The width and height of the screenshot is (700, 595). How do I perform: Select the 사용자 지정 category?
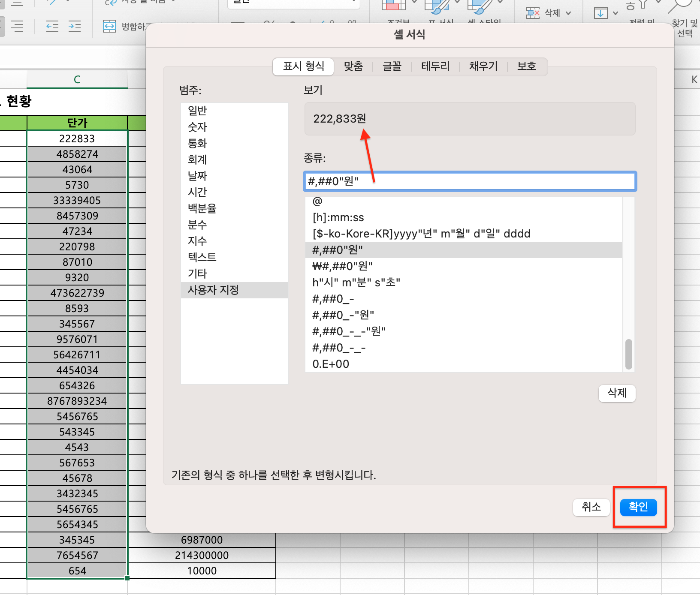235,290
